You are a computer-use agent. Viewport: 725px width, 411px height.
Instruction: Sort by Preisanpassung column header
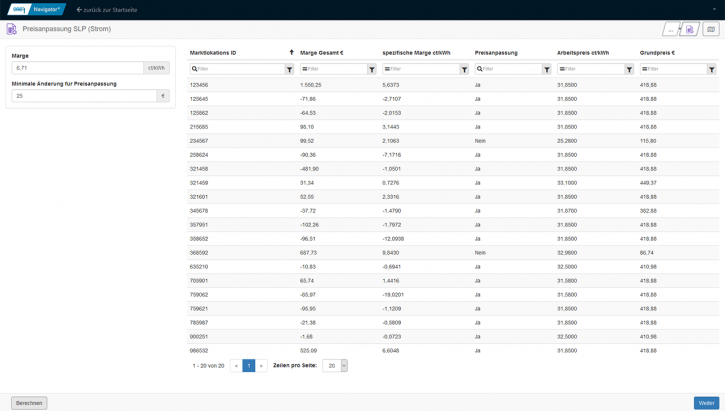click(x=496, y=53)
